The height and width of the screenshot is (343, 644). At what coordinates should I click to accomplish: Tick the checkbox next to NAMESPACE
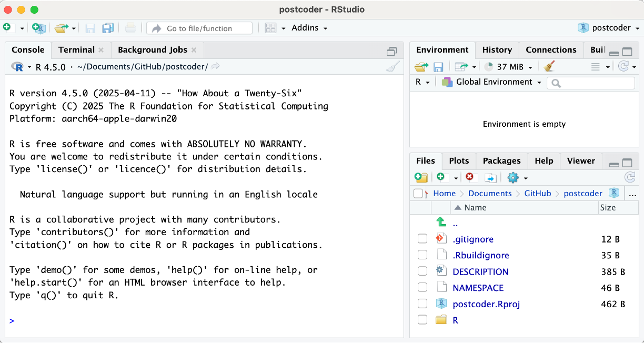tap(422, 287)
